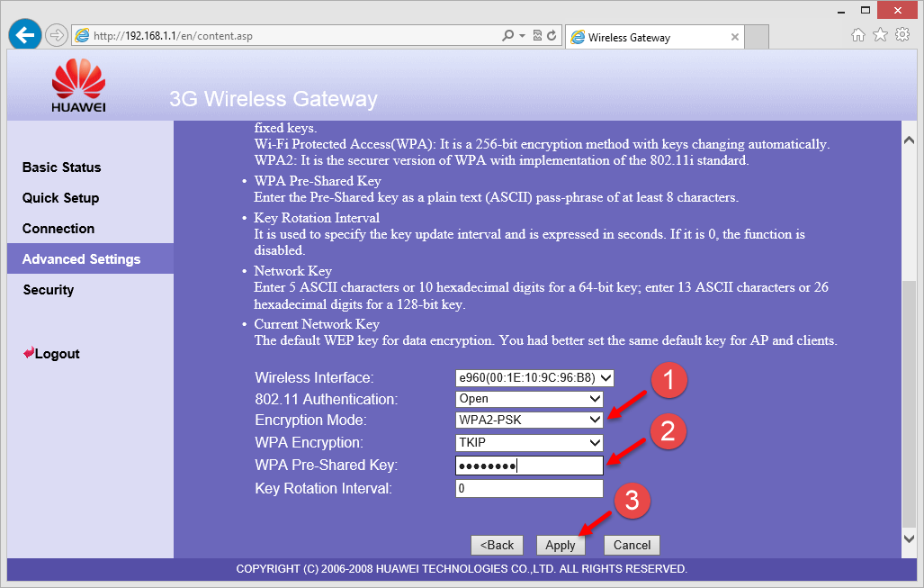Click the browser back arrow button

[25, 35]
